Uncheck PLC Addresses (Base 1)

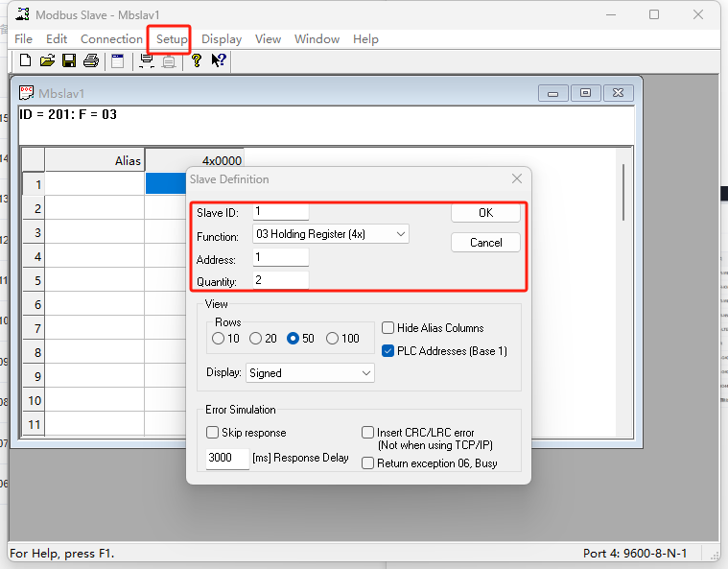[388, 351]
